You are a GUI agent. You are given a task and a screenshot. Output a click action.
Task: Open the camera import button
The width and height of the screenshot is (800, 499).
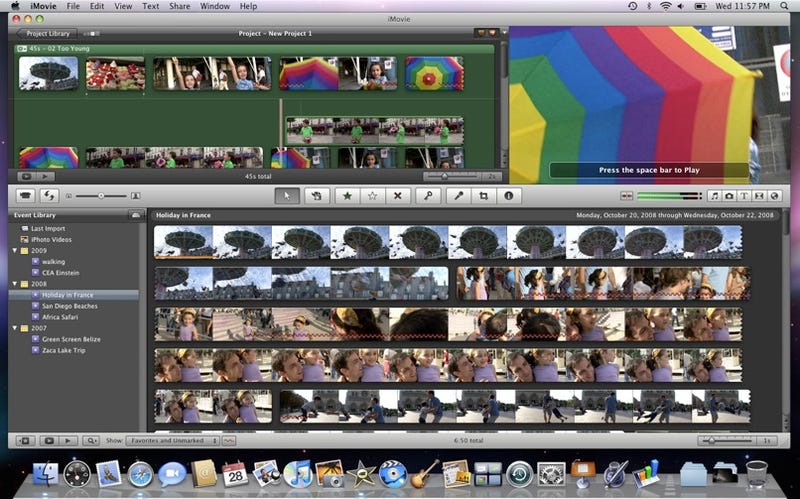pos(25,196)
